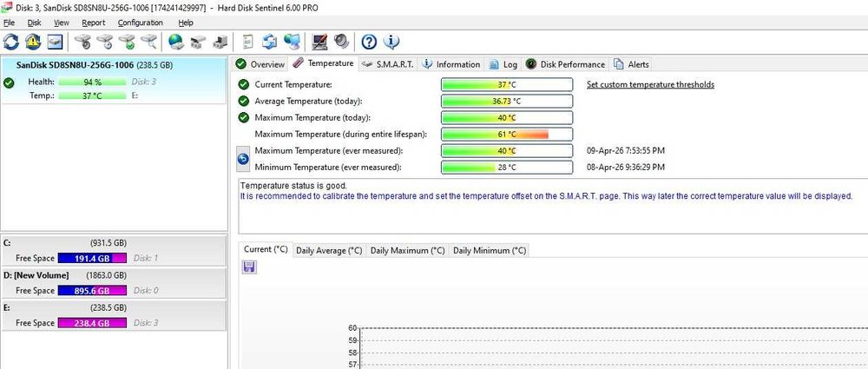Select the SanDisk SD8SN8U-256G-1006 disk entry

click(x=114, y=80)
